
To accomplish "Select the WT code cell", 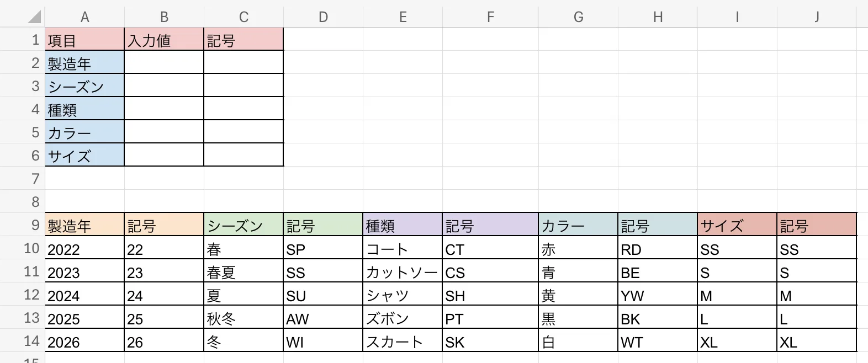I will coord(658,342).
